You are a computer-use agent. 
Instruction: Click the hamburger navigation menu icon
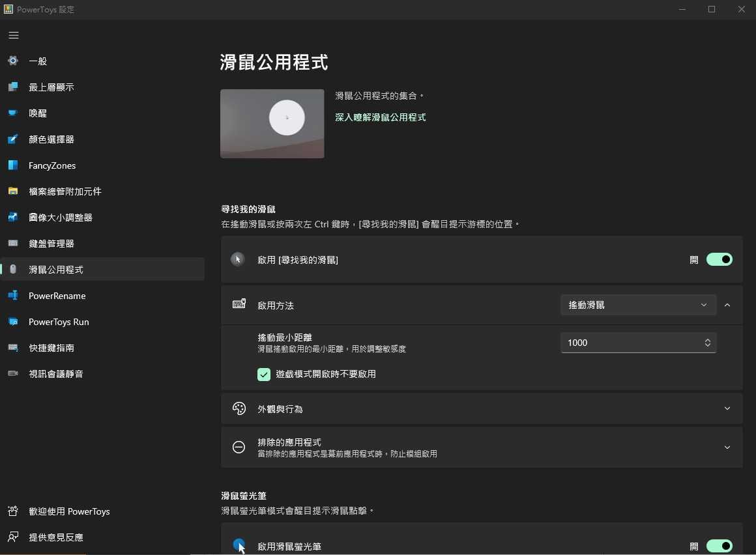coord(14,35)
